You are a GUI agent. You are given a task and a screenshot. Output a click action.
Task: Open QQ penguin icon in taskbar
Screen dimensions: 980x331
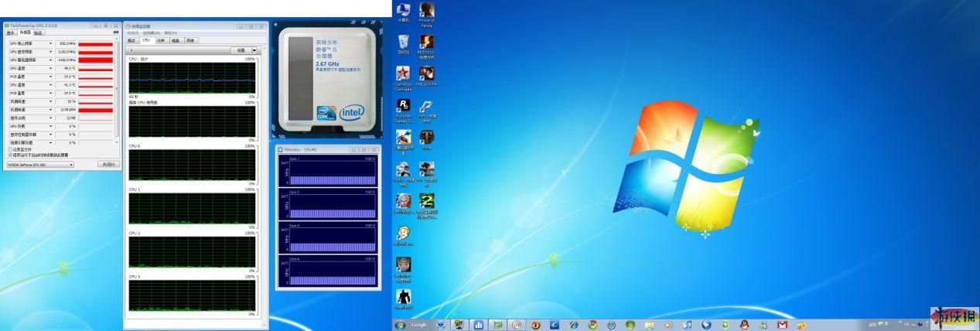(x=744, y=325)
